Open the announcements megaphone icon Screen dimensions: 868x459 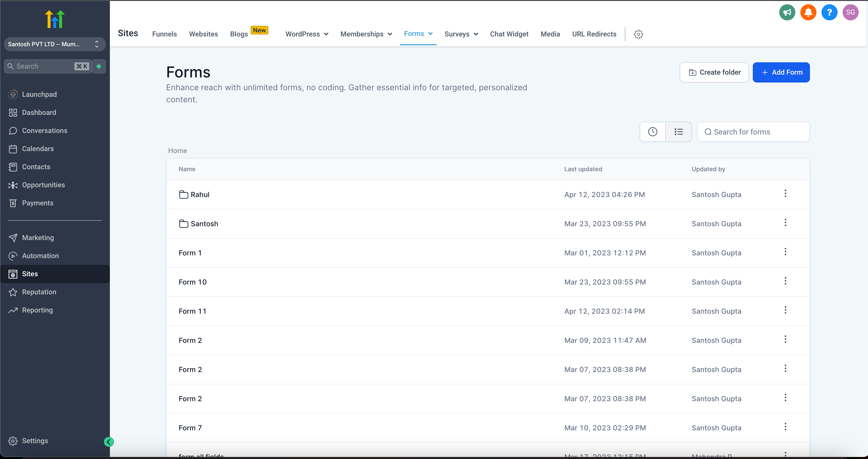coord(787,12)
